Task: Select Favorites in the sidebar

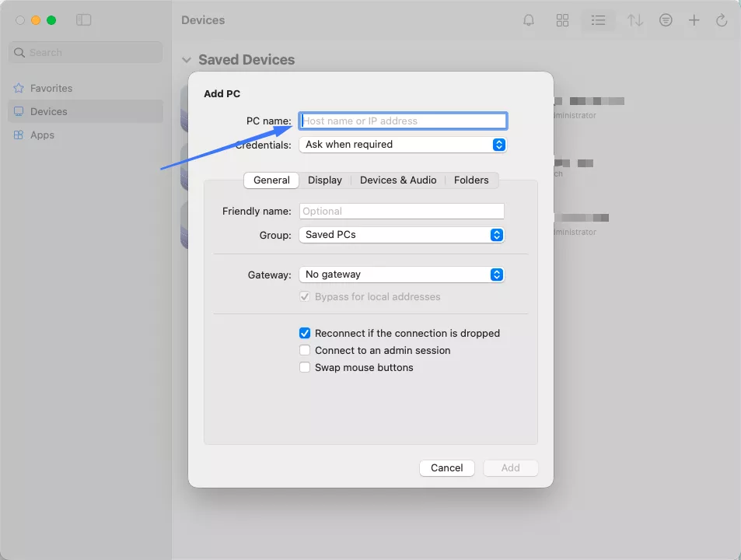Action: pyautogui.click(x=51, y=89)
